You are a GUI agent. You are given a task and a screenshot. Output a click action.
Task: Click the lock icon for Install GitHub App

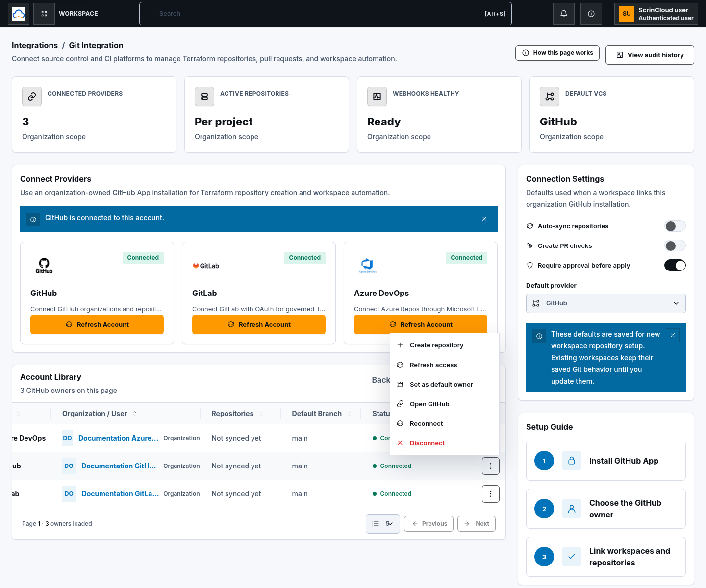(572, 461)
